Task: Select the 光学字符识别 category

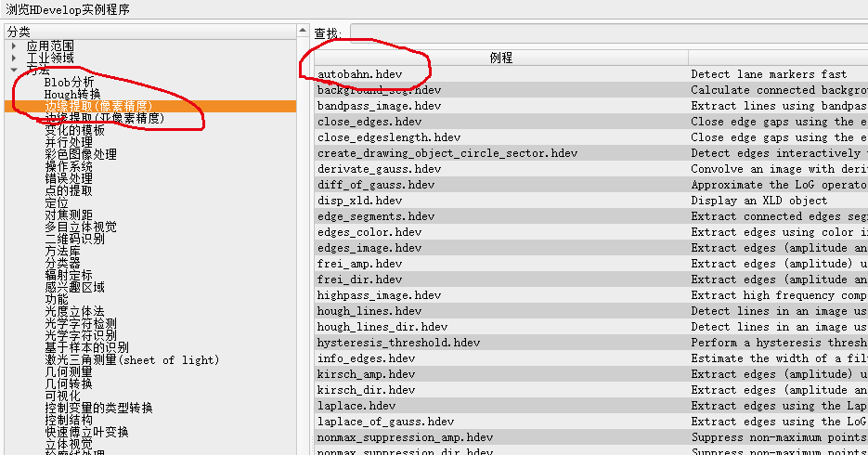Action: coord(81,335)
